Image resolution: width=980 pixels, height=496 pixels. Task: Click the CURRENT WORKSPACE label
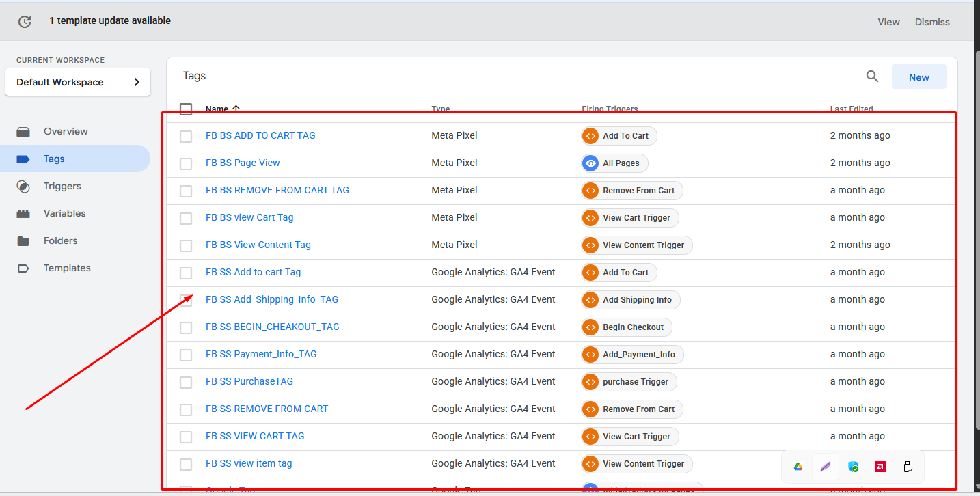click(x=61, y=60)
